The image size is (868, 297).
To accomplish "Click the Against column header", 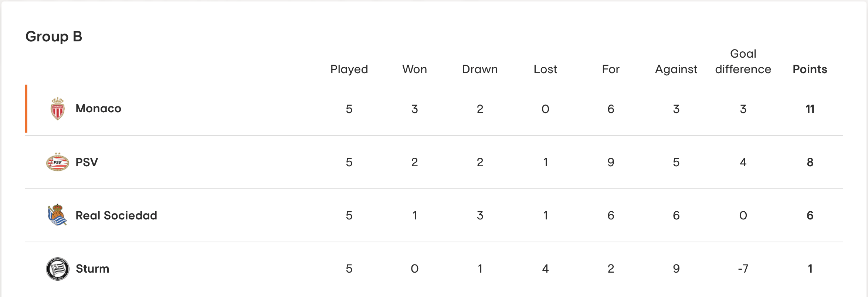I will click(676, 69).
